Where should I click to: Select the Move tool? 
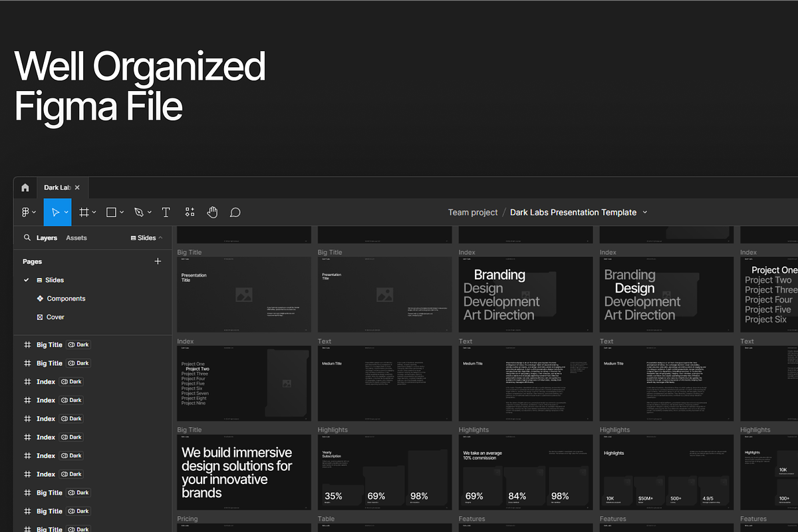coord(56,212)
